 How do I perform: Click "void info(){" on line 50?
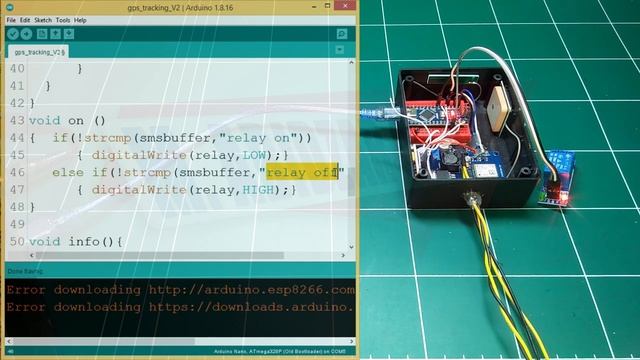(x=76, y=242)
